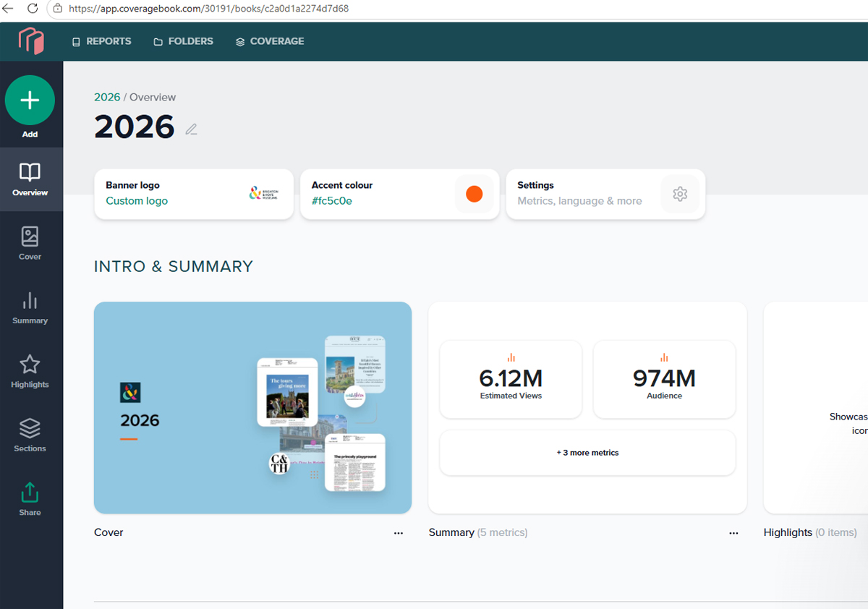
Task: Click the bar chart icon above Estimated Views
Action: (x=511, y=357)
